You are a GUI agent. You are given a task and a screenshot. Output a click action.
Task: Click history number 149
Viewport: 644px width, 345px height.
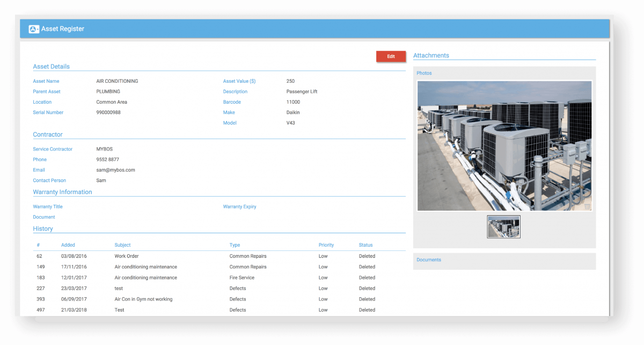click(41, 267)
